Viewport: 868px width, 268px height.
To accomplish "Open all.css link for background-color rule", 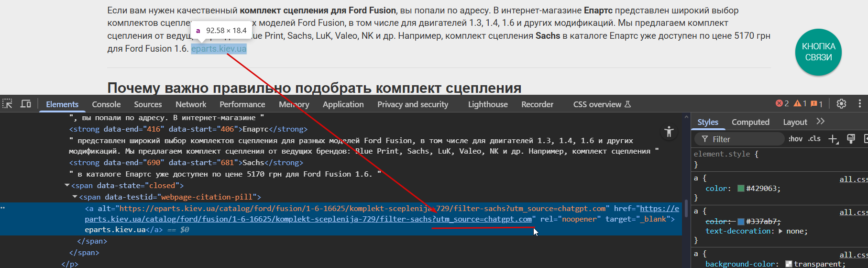I will [x=854, y=255].
